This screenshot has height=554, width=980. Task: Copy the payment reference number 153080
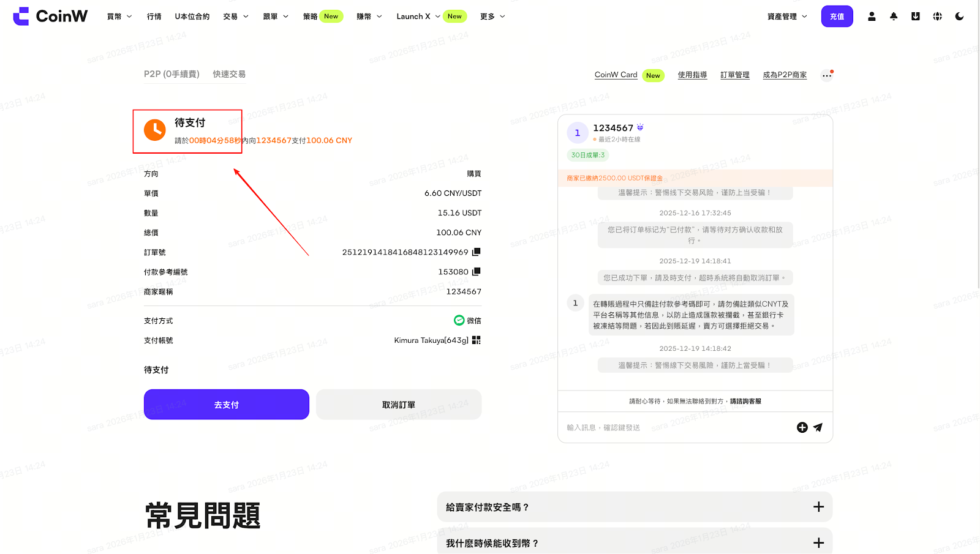(476, 271)
